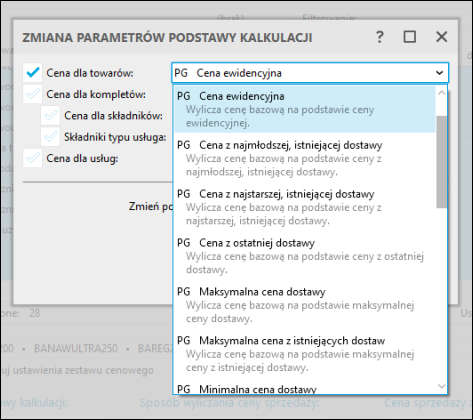Image resolution: width=473 pixels, height=420 pixels.
Task: Click the Składniki typu usługa label
Action: click(x=115, y=137)
